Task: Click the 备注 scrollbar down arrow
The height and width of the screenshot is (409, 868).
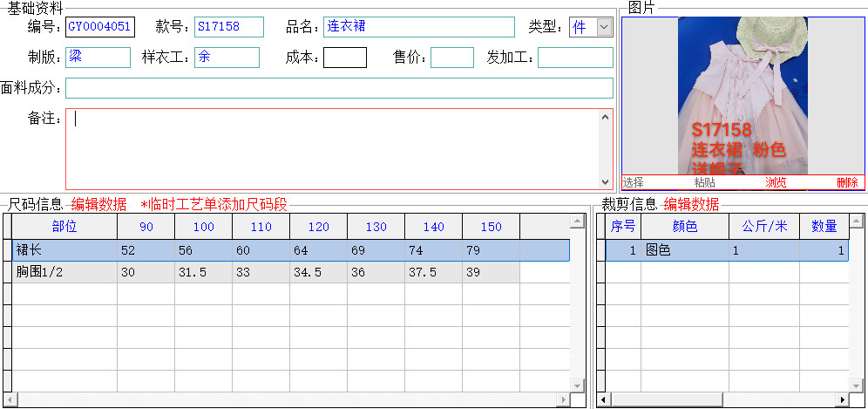Action: [605, 181]
